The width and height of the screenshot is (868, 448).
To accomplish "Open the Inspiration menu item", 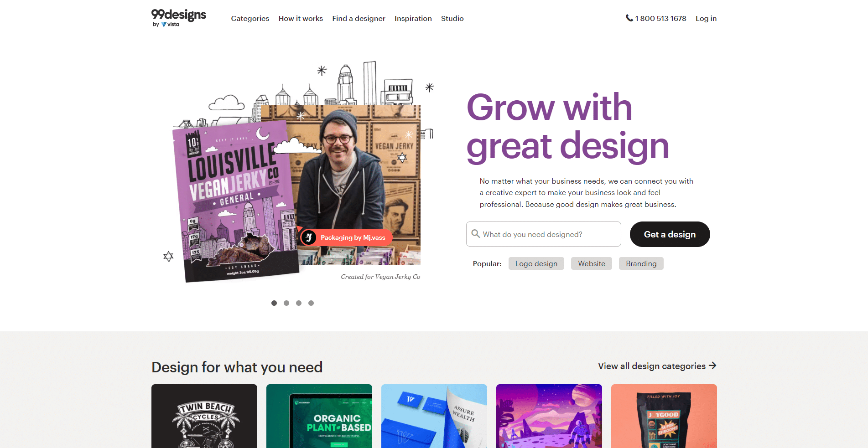I will (x=413, y=18).
